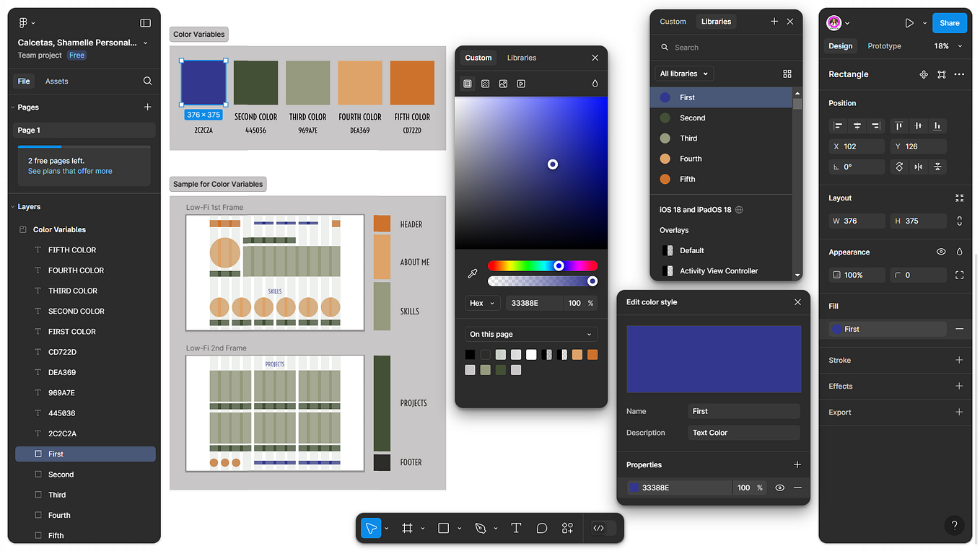Switch to the Prototype tab

click(x=883, y=45)
